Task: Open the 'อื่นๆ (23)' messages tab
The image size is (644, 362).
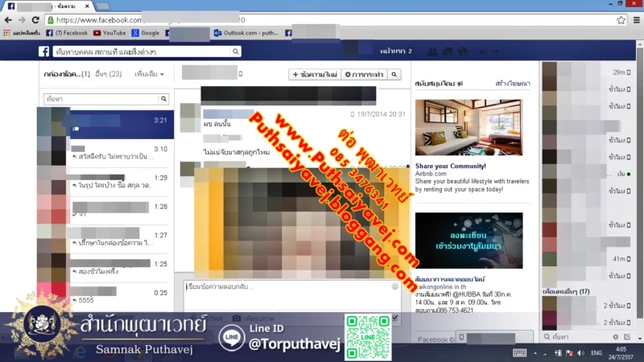Action: (x=108, y=74)
